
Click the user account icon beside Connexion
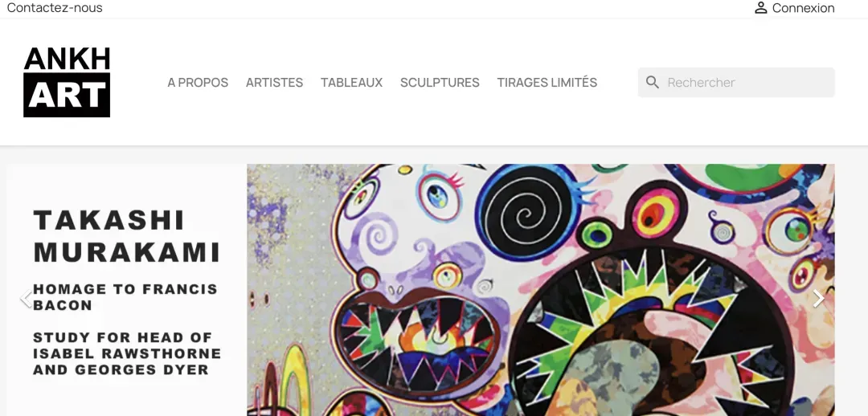tap(760, 8)
